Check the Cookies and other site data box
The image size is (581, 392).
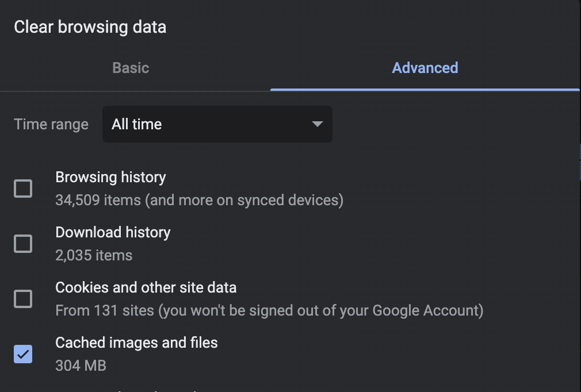[x=23, y=299]
